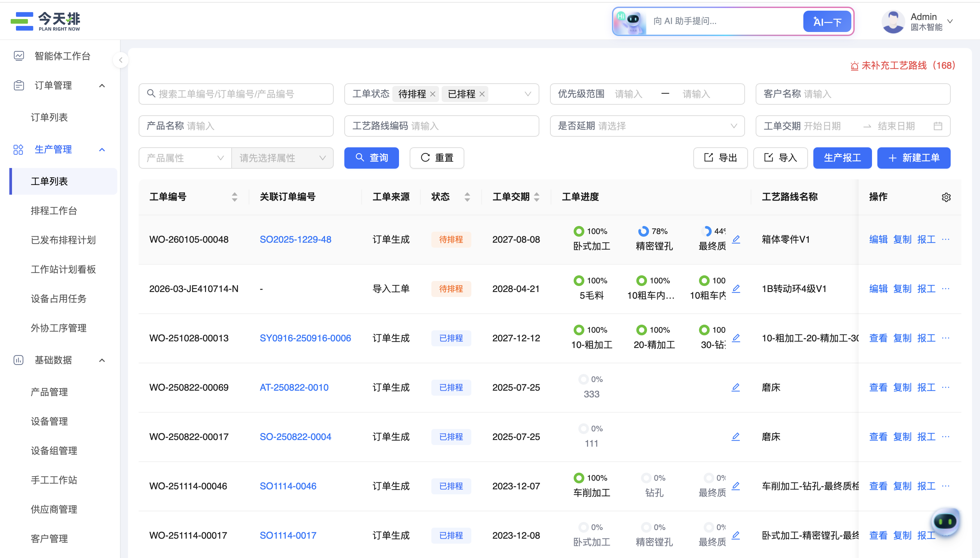The height and width of the screenshot is (558, 980).
Task: Click the Admin user avatar
Action: [893, 21]
